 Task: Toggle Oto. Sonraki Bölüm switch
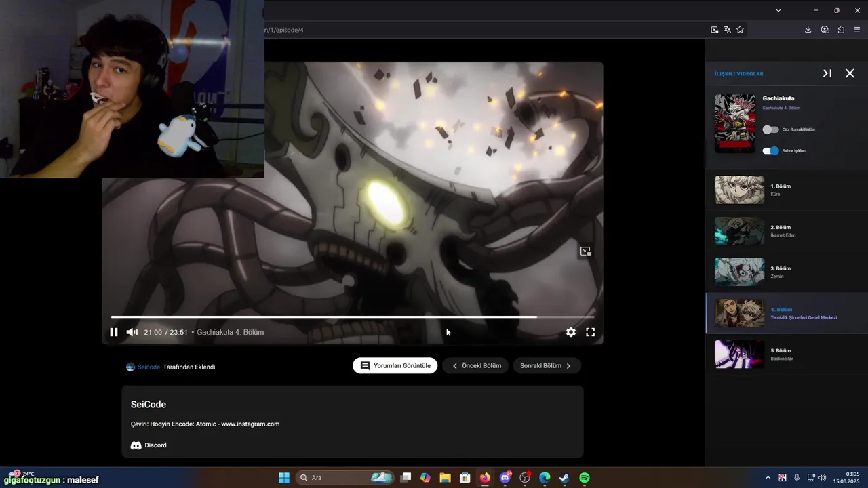pyautogui.click(x=770, y=129)
